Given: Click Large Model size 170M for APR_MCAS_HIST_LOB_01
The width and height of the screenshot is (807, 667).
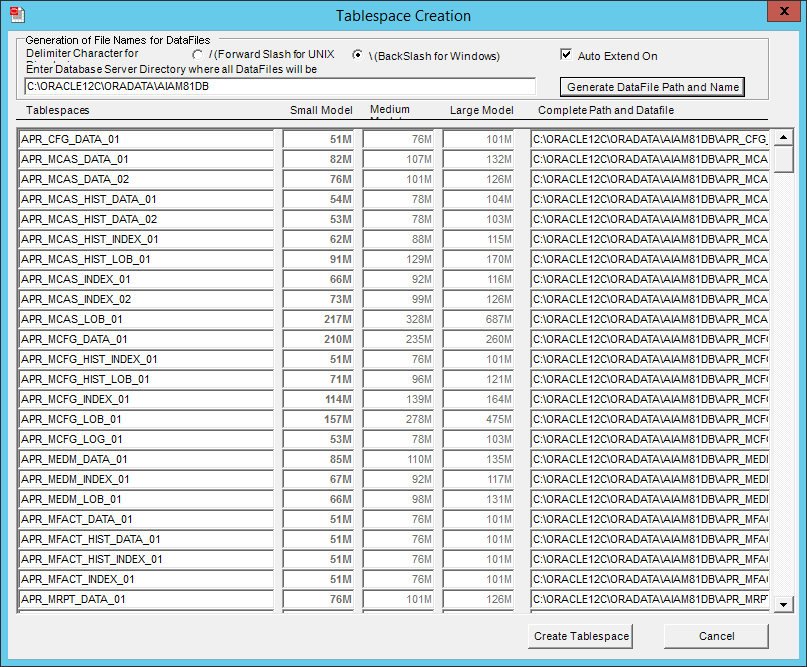Looking at the screenshot, I should click(x=478, y=259).
